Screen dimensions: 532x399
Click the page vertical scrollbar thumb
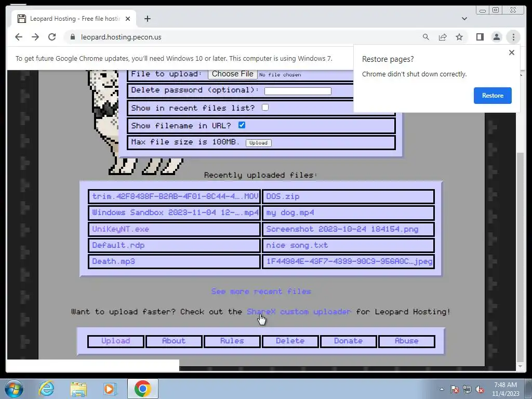coord(521,257)
